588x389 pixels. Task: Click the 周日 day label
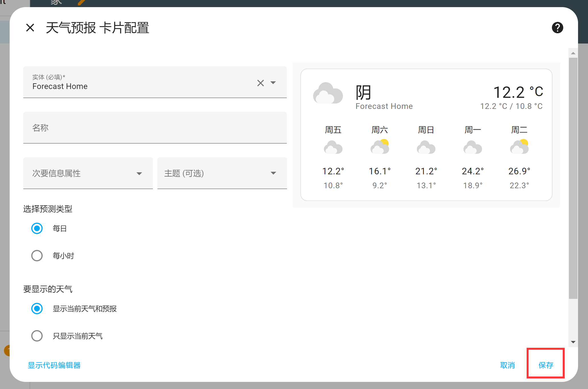point(426,130)
